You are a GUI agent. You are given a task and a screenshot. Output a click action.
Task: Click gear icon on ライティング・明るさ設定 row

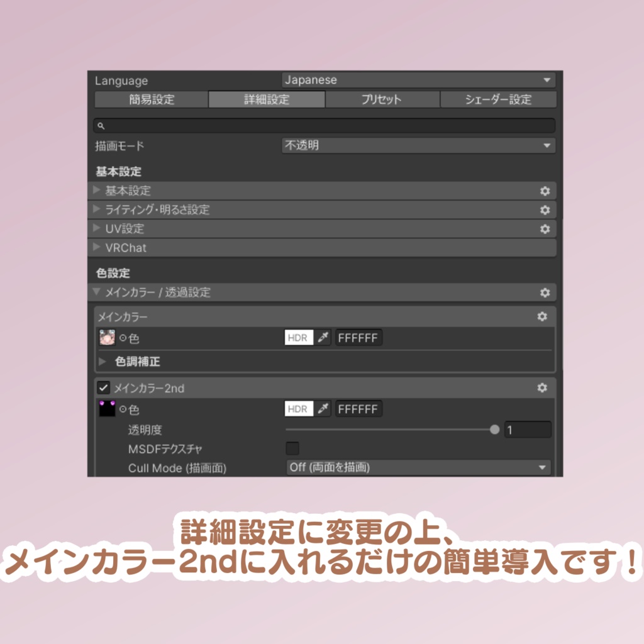pos(546,209)
